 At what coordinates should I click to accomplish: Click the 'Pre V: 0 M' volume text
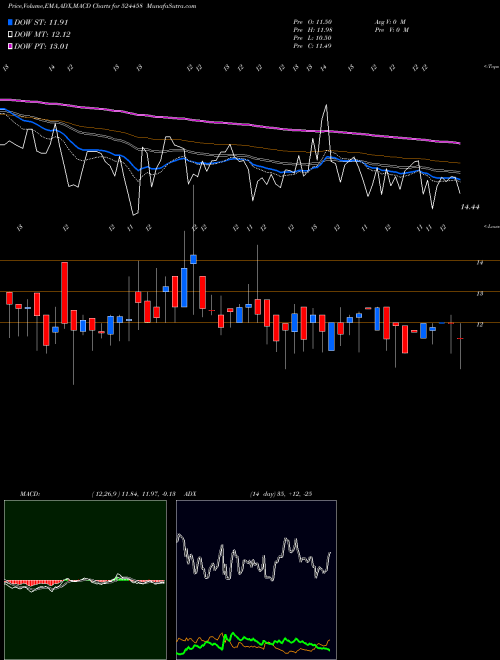coord(392,30)
